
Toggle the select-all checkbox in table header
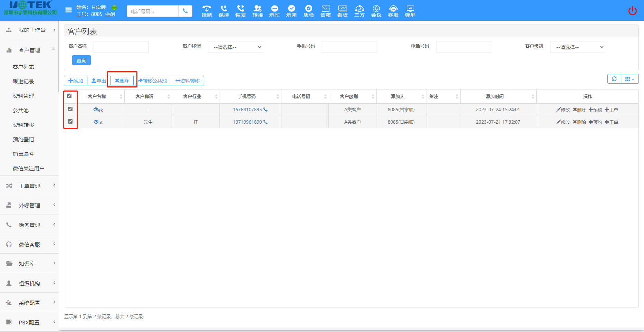tap(69, 96)
